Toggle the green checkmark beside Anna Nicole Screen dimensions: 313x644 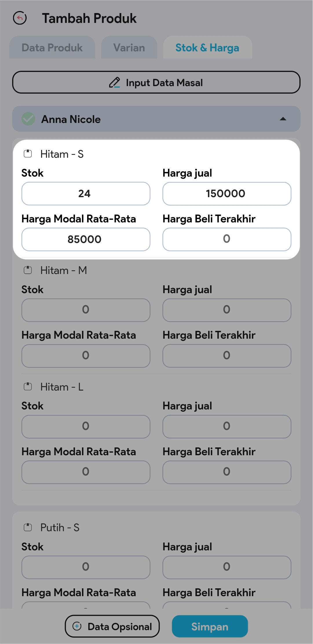click(x=28, y=119)
